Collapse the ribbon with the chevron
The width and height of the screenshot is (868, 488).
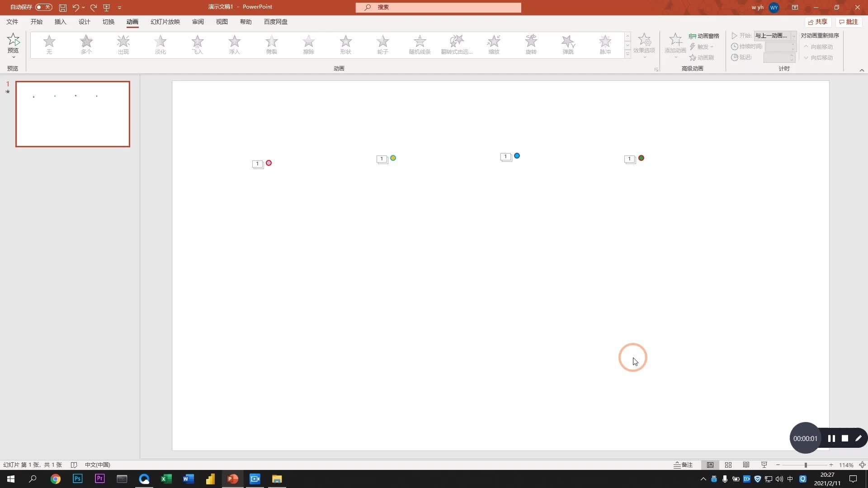coord(862,70)
